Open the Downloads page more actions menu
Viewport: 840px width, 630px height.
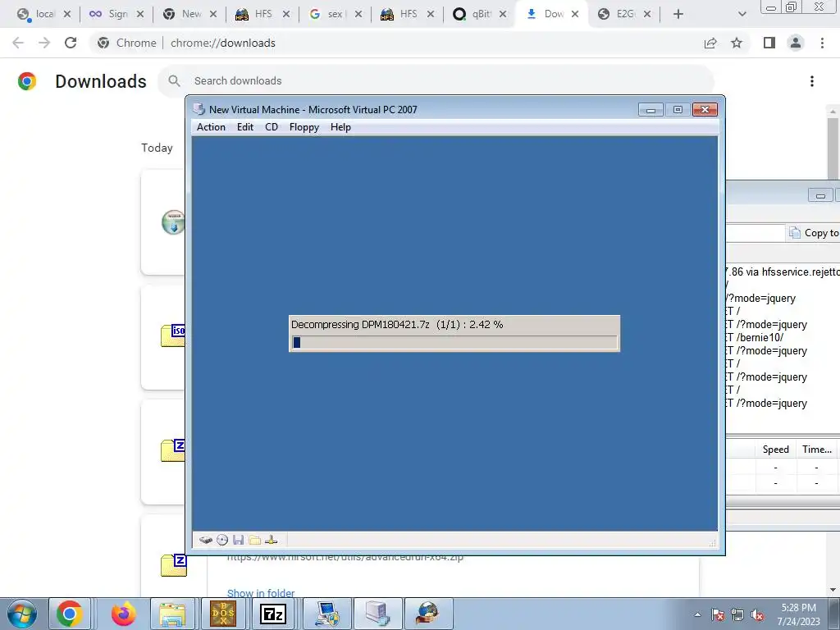point(812,81)
